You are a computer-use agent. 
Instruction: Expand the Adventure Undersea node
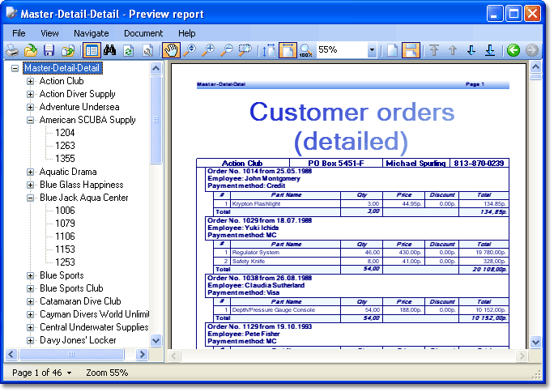tap(31, 107)
